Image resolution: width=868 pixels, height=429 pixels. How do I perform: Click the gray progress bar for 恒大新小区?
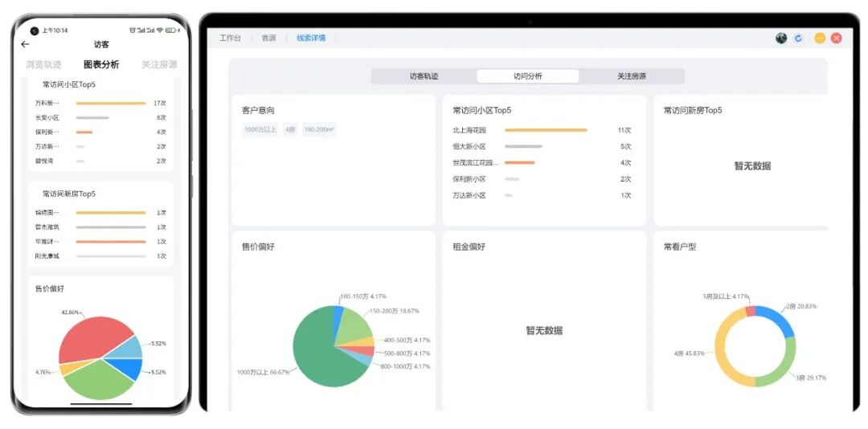(523, 147)
